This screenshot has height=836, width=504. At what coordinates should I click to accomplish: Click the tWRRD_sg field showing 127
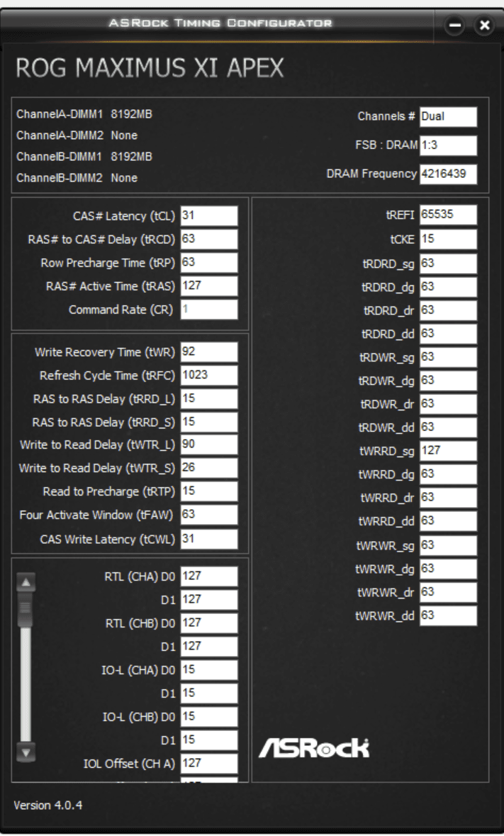point(449,451)
